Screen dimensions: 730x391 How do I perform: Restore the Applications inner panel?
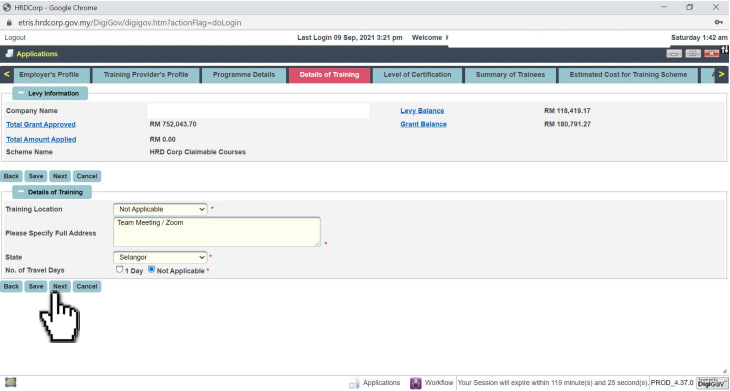coord(693,54)
